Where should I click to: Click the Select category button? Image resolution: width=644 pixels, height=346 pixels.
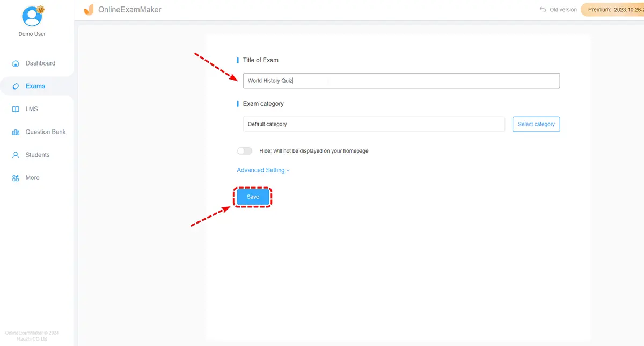point(536,124)
